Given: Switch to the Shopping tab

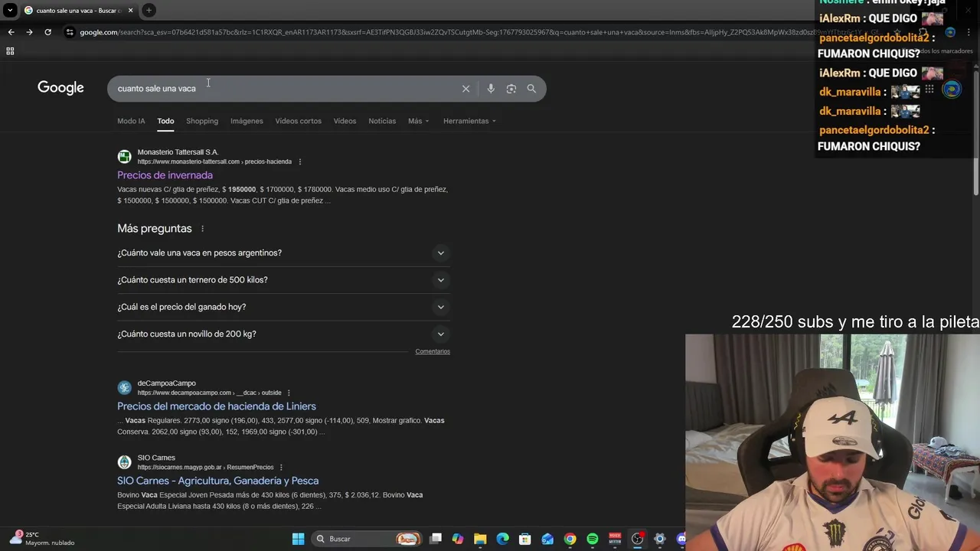Looking at the screenshot, I should [202, 121].
